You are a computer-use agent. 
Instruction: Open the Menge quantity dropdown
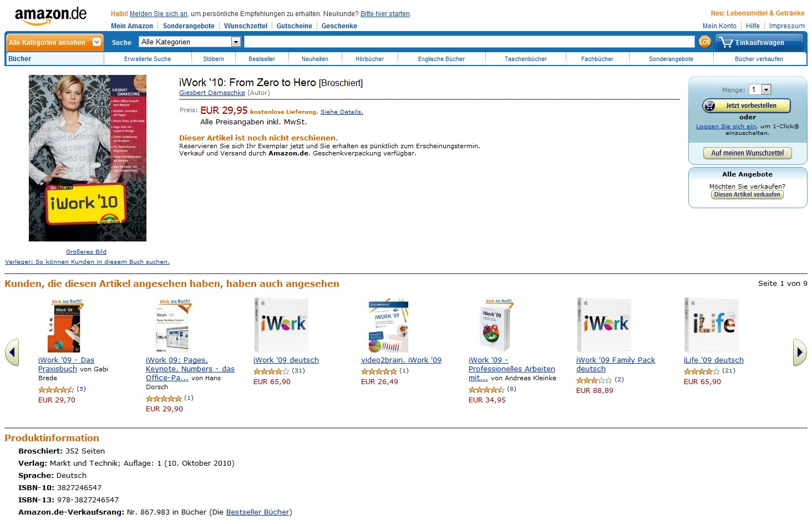coord(766,90)
